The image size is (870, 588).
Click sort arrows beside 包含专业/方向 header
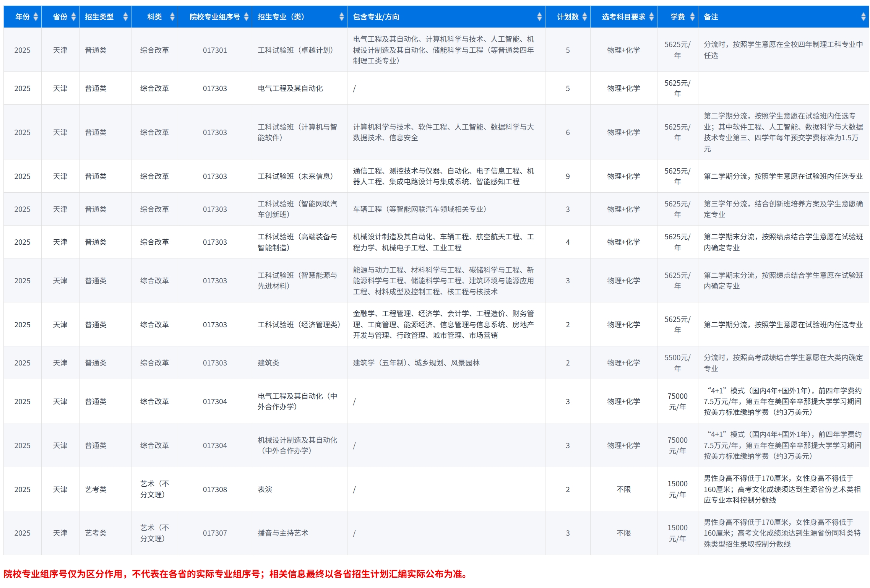[539, 17]
